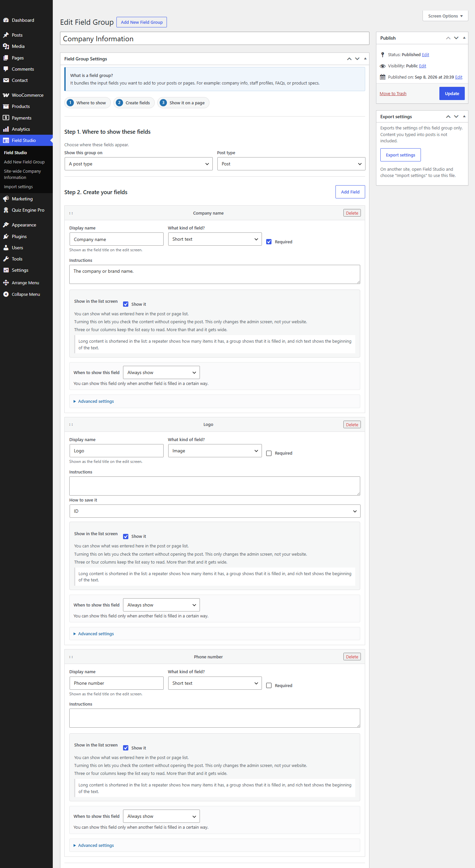Toggle Show it checkbox for Company name

point(126,304)
